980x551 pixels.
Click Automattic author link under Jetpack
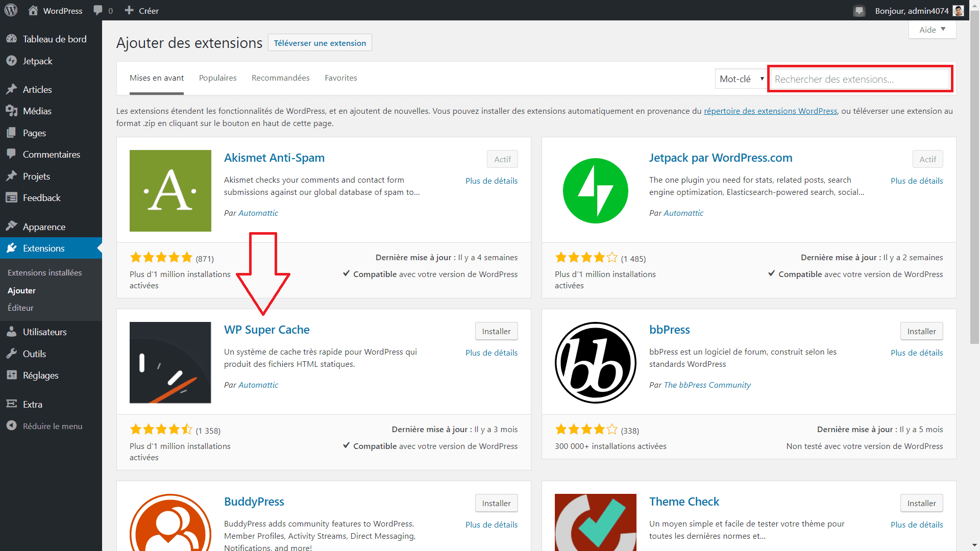tap(683, 213)
